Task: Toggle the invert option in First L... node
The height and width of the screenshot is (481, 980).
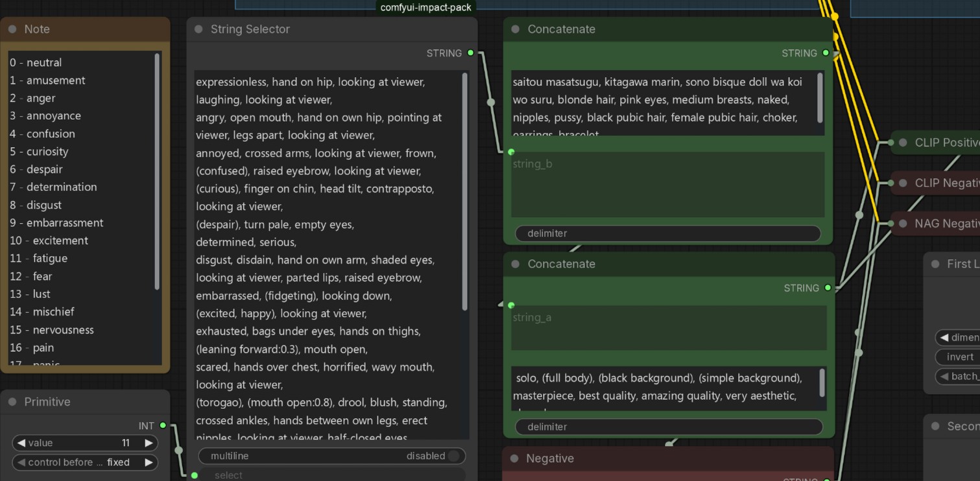Action: (x=957, y=357)
